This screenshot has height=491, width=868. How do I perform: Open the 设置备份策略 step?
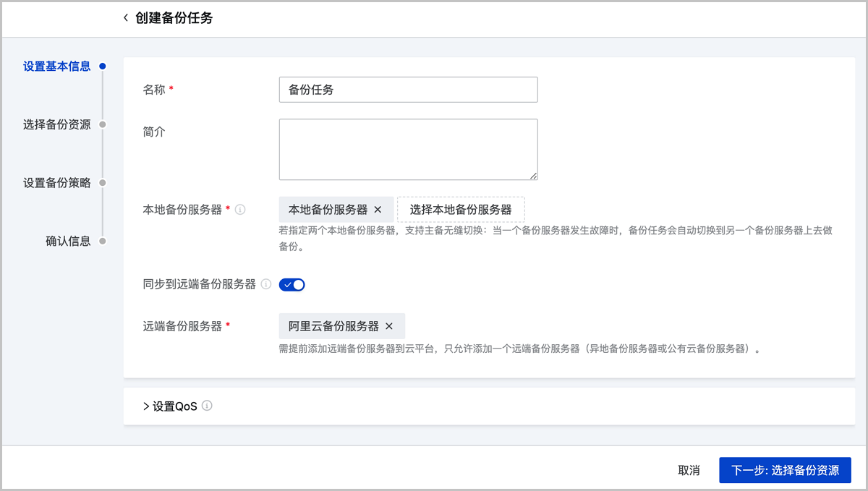[x=57, y=183]
